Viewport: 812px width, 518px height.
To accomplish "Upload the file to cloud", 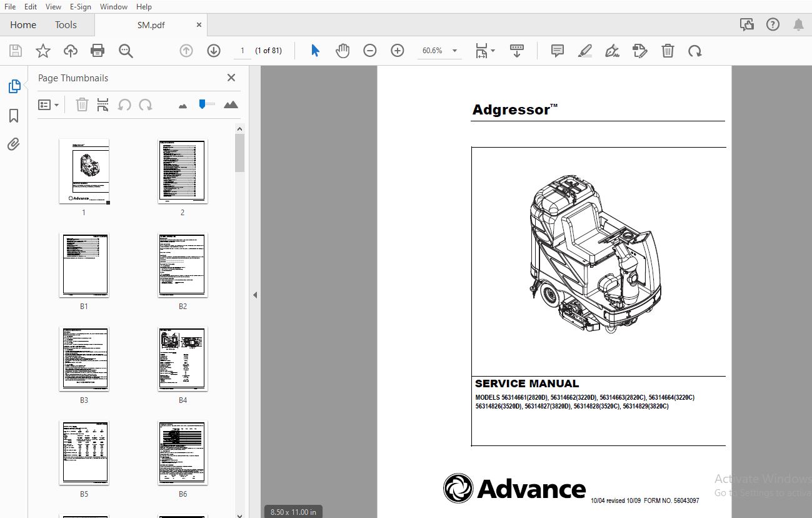I will tap(71, 51).
